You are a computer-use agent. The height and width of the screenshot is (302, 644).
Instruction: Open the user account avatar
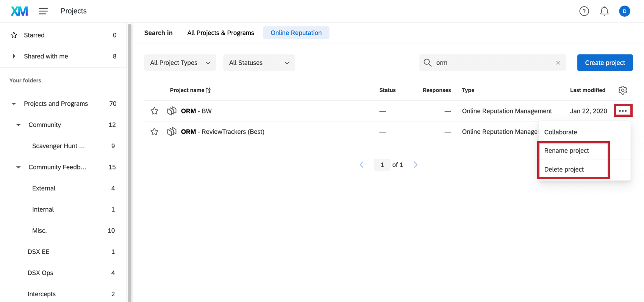coord(624,11)
